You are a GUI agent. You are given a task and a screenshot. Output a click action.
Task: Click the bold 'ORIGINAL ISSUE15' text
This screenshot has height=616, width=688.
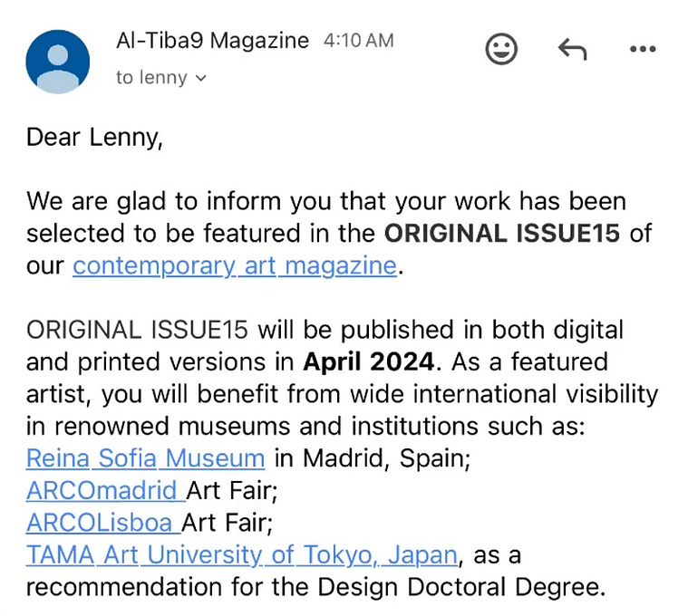tap(502, 233)
